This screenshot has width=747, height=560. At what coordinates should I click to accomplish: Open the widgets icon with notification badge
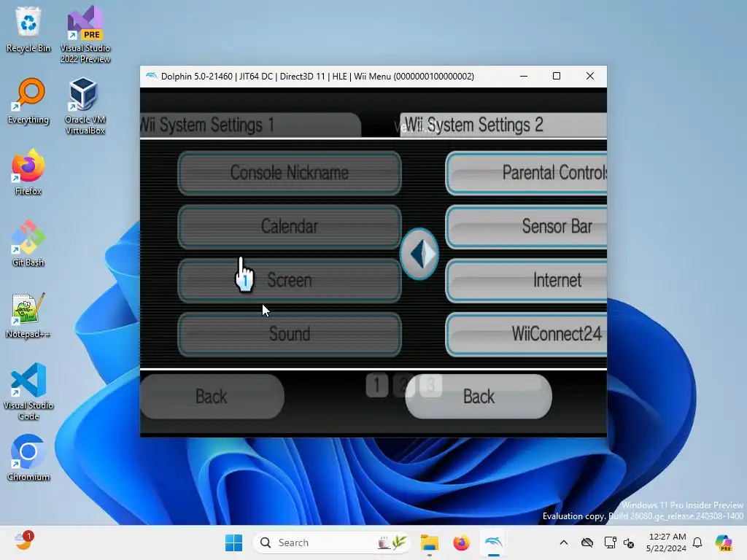click(x=23, y=542)
